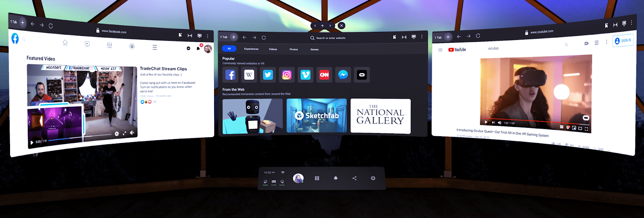Switch to Photos tab
The image size is (644, 218).
[294, 49]
